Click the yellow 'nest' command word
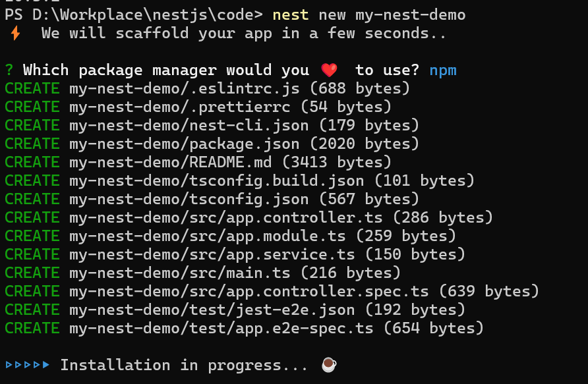 [x=291, y=15]
